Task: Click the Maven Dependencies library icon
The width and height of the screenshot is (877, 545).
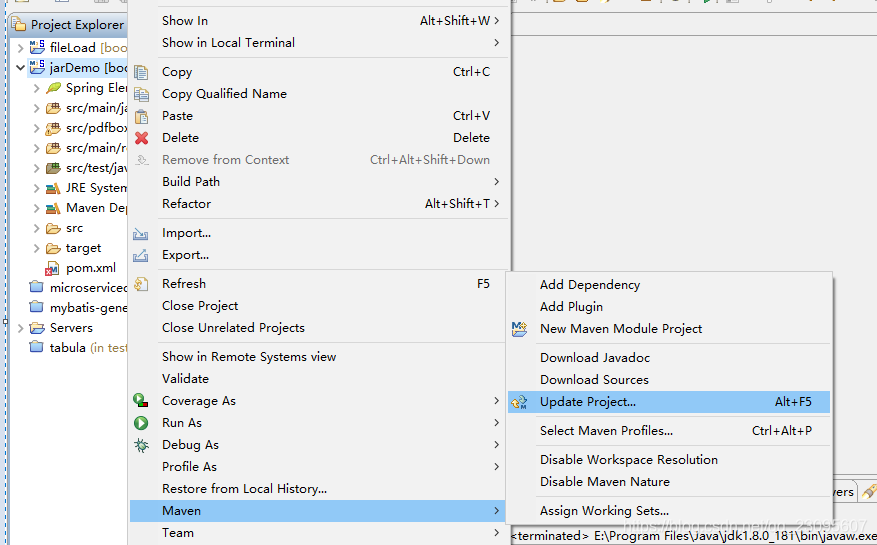Action: (x=53, y=208)
